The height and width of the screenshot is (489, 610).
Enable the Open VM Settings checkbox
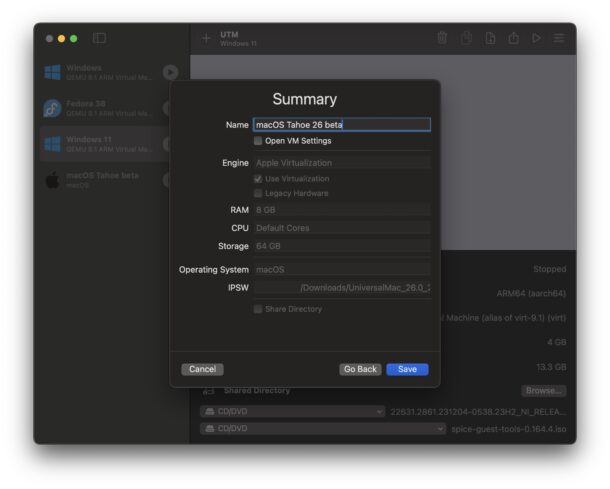(258, 141)
